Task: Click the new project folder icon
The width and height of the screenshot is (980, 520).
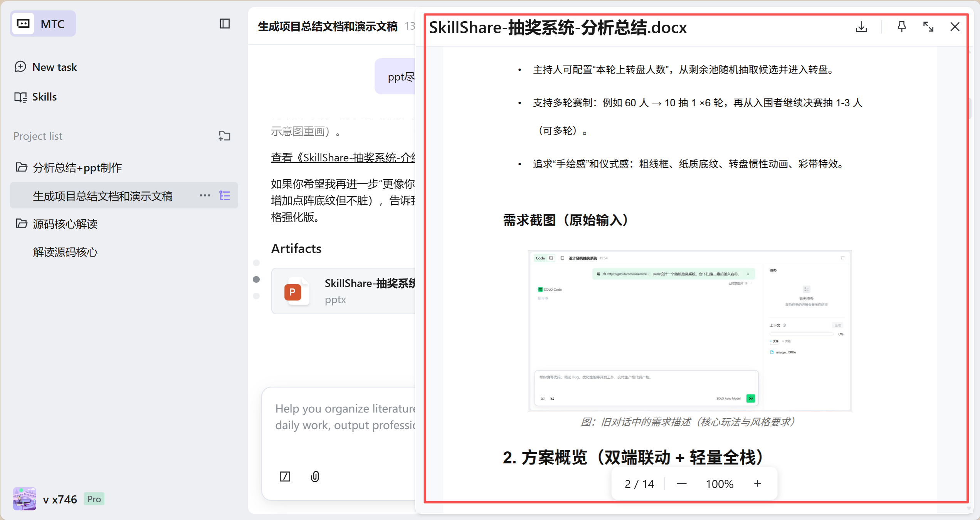Action: [x=224, y=136]
